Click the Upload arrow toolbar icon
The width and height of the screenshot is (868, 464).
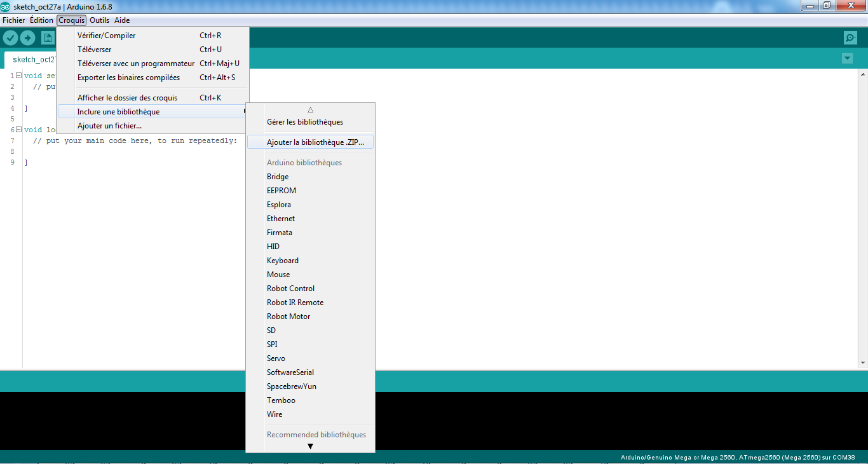tap(27, 38)
